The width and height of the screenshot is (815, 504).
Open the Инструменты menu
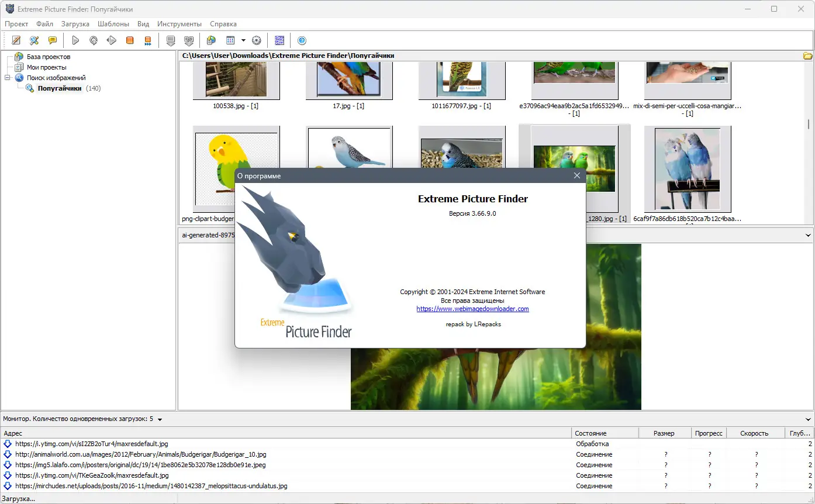(x=179, y=24)
